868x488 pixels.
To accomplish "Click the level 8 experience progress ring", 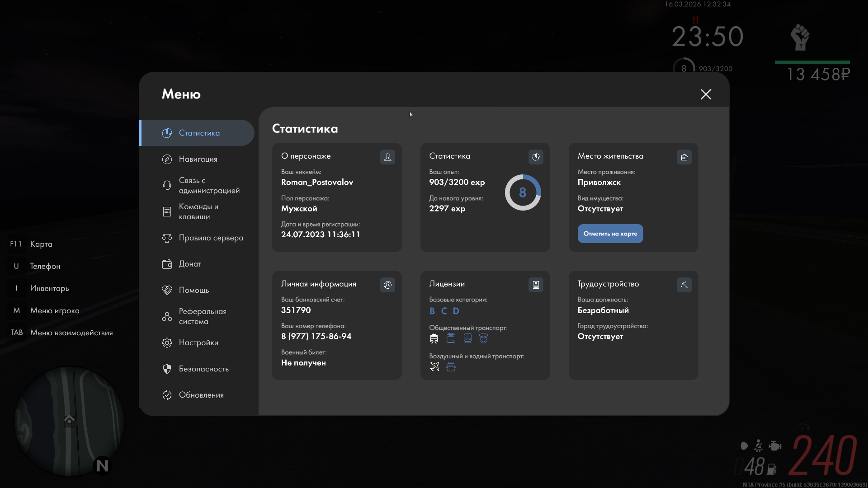I will tap(523, 192).
